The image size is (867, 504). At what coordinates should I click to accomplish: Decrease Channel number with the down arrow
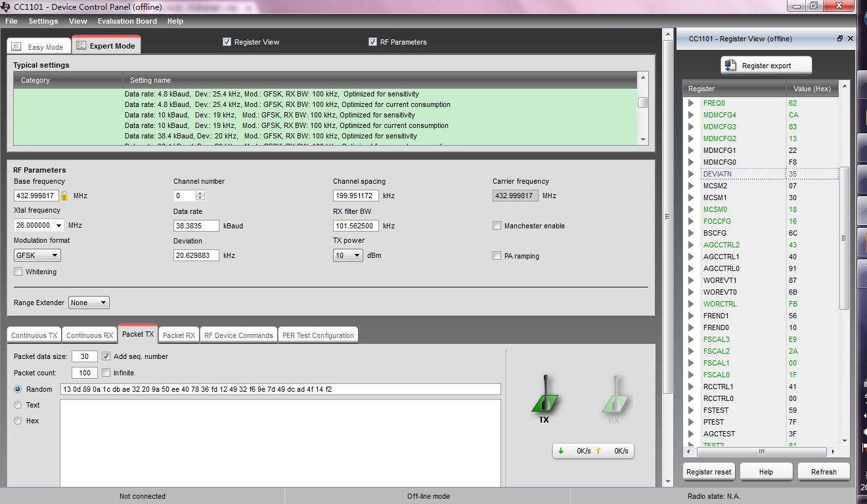pyautogui.click(x=200, y=198)
